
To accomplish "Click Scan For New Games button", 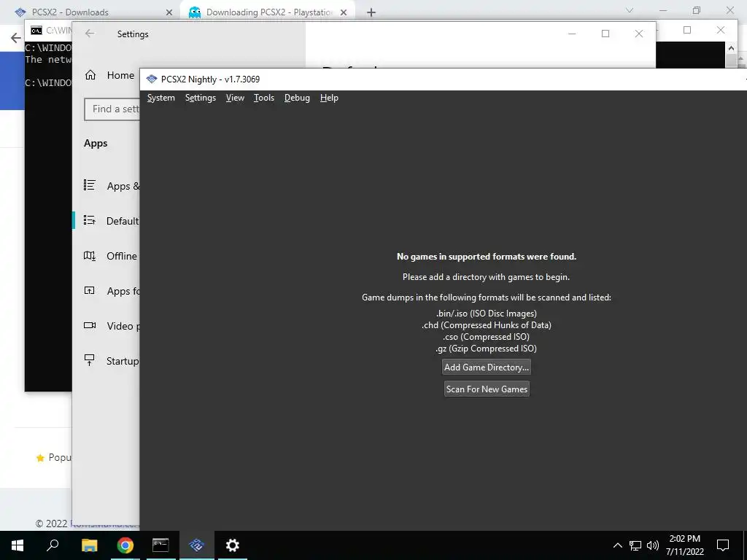I will [x=487, y=389].
